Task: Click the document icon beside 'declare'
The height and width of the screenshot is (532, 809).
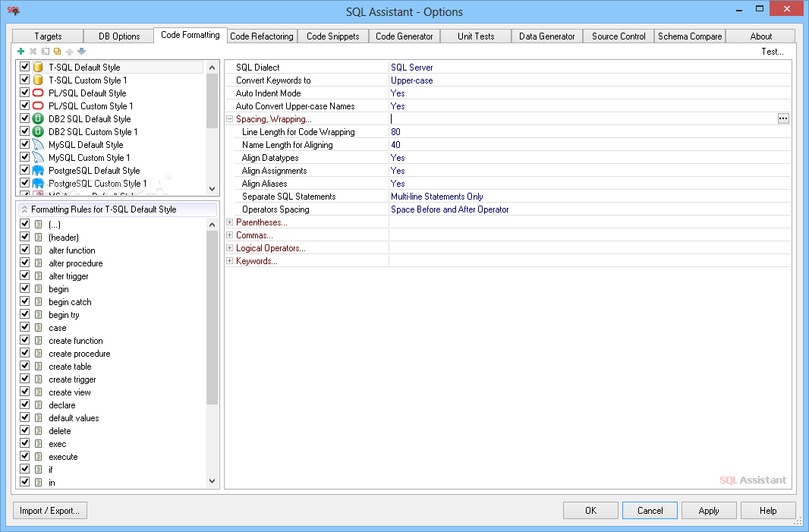Action: [38, 405]
